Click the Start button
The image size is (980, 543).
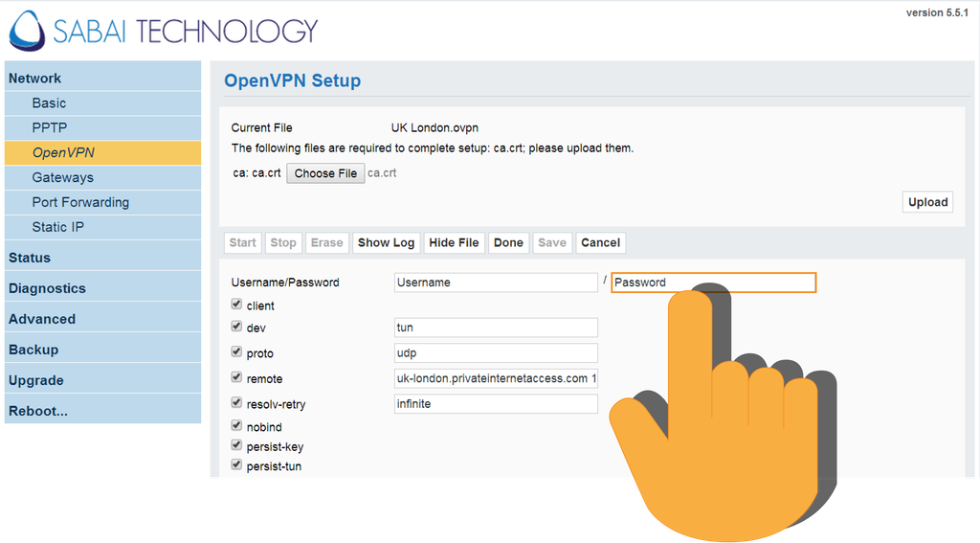coord(242,242)
